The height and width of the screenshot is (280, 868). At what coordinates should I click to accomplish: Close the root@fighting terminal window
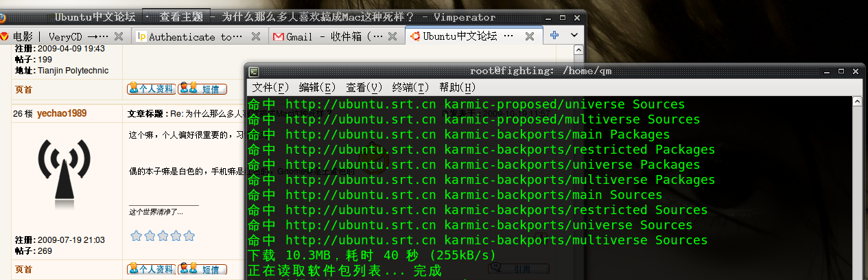coord(856,71)
